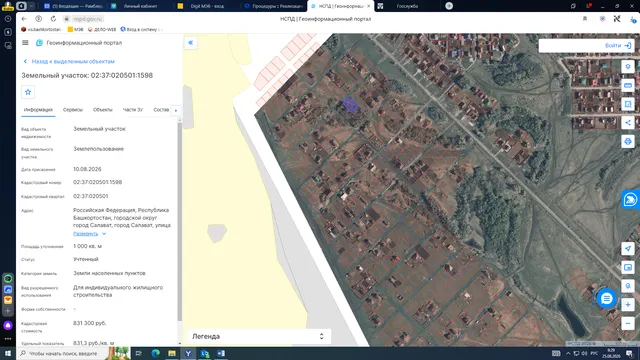The image size is (640, 360).
Task: Select the 831 300 руб. cadastral value
Action: coord(89,323)
